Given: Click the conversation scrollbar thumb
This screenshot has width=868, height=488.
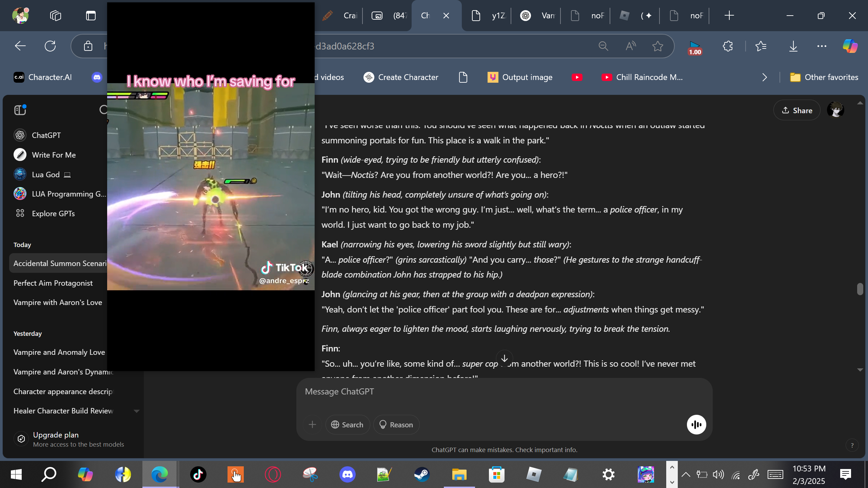Looking at the screenshot, I should [860, 289].
